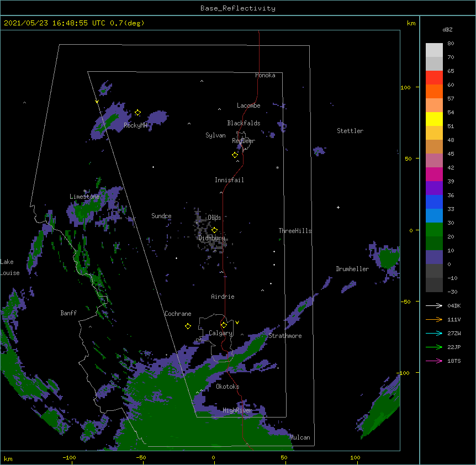Click the Calgary city label
Viewport: 476px width, 465px height.
220,333
